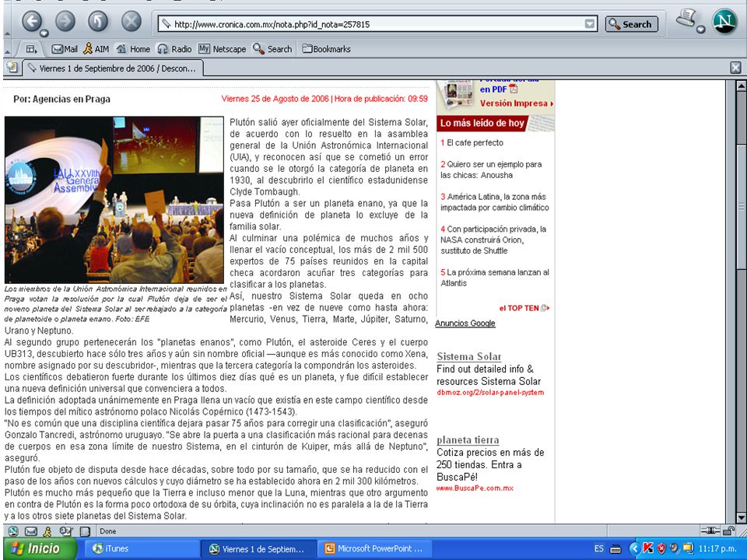Image resolution: width=747 pixels, height=560 pixels.
Task: Stop page loading with the X button
Action: coord(131,22)
